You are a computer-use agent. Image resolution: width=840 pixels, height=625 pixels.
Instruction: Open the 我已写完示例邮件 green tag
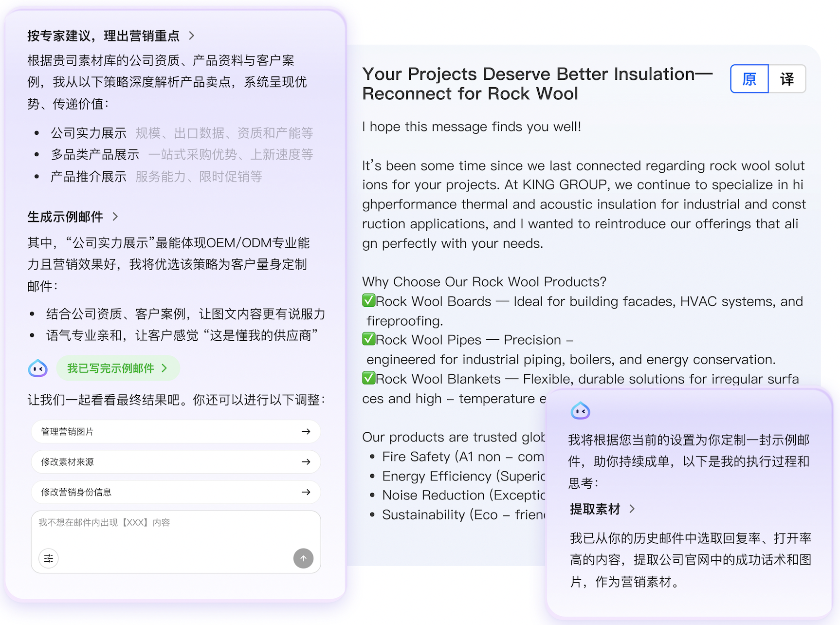click(x=117, y=368)
